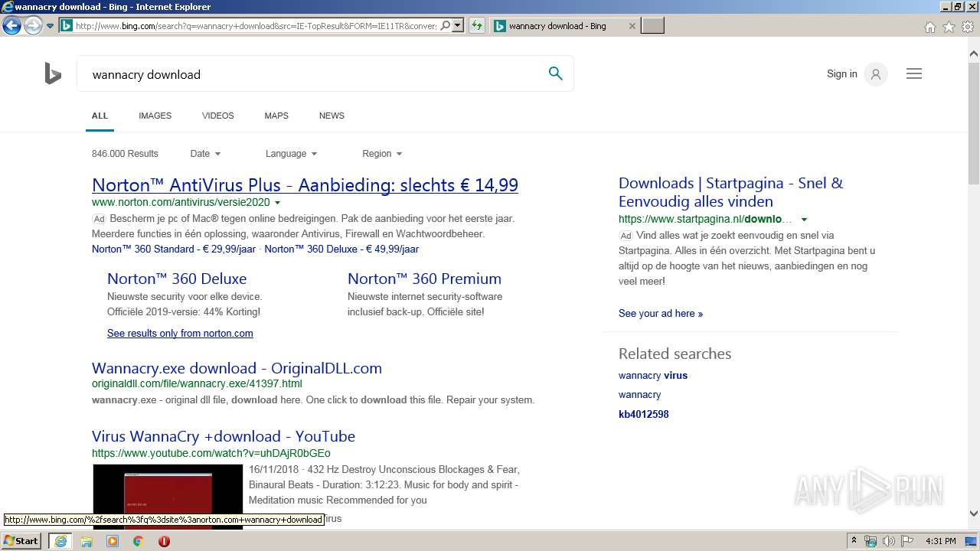Switch to the MAPS tab
Viewport: 980px width, 551px height.
pyautogui.click(x=276, y=116)
